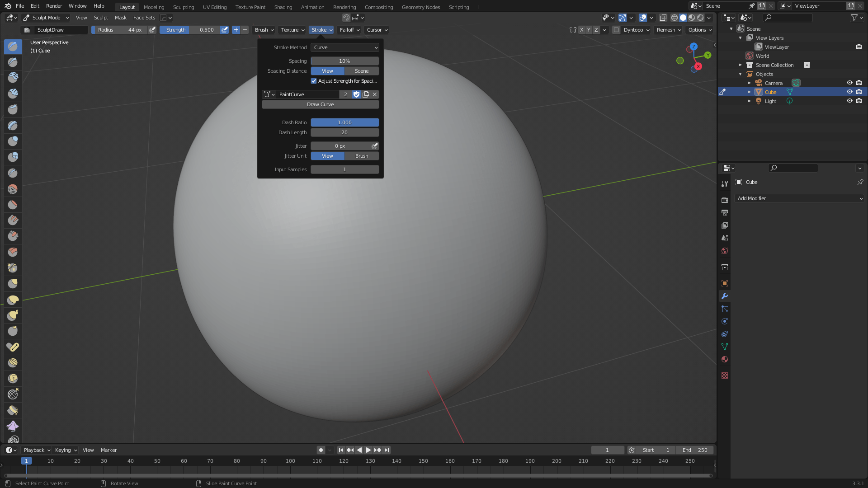Expand the Camera item in outliner
The image size is (868, 488).
click(x=749, y=83)
